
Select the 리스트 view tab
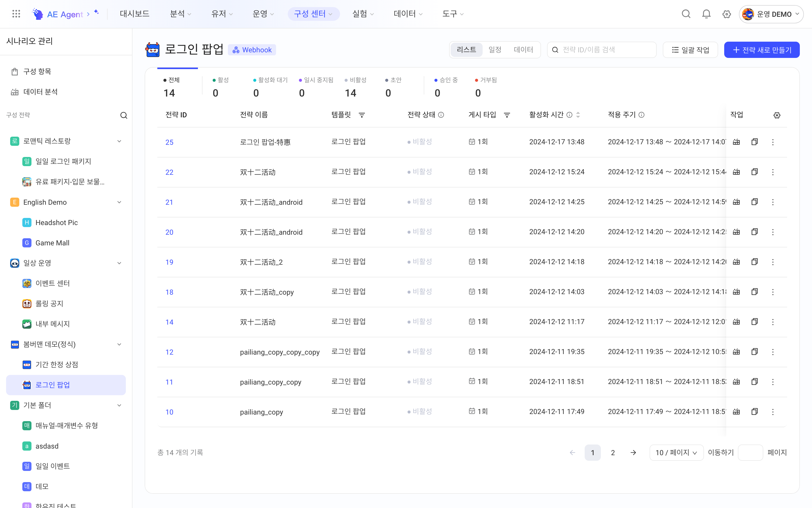[x=466, y=50]
